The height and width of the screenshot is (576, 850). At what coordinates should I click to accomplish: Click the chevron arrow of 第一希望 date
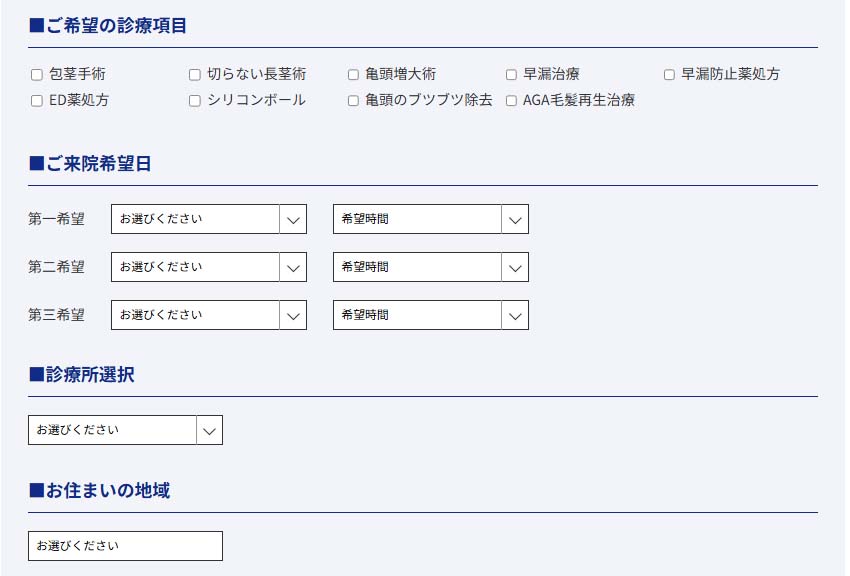coord(293,219)
